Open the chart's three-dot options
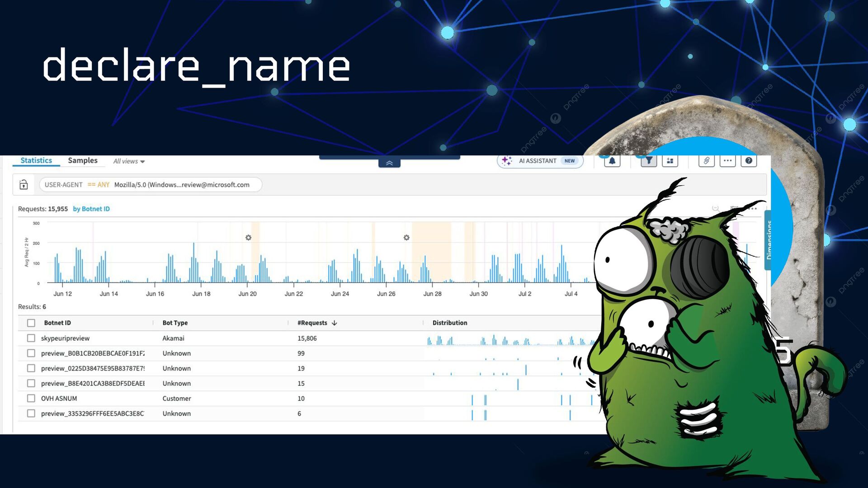 [x=752, y=208]
